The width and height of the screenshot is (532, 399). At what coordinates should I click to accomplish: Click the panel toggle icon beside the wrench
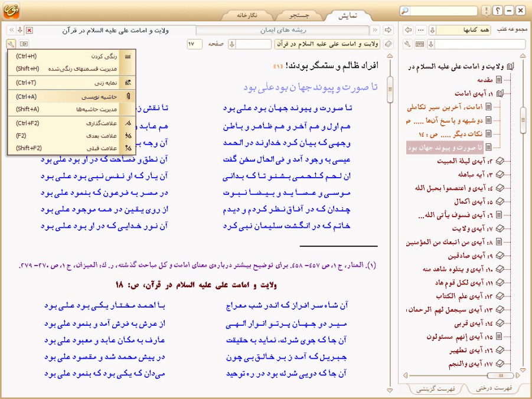(24, 44)
